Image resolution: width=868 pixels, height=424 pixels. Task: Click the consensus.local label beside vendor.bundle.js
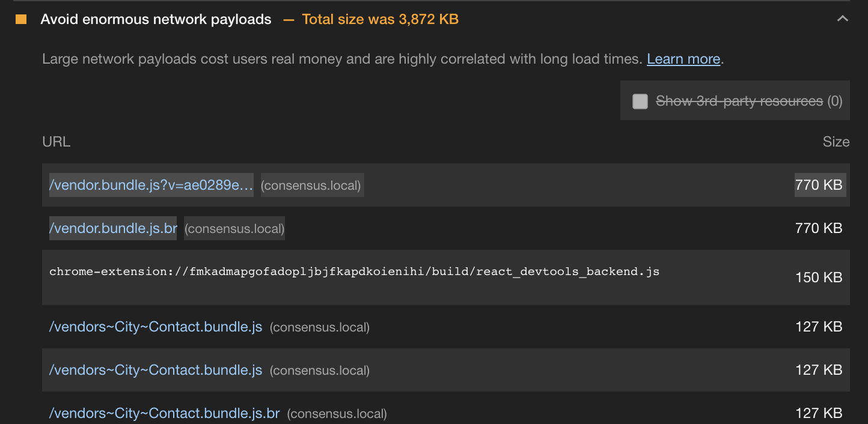tap(311, 185)
